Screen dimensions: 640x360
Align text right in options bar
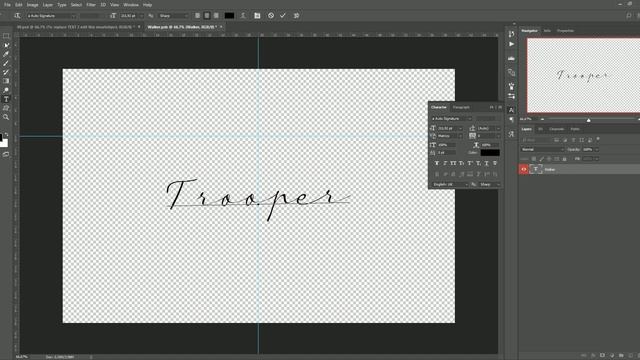[216, 16]
